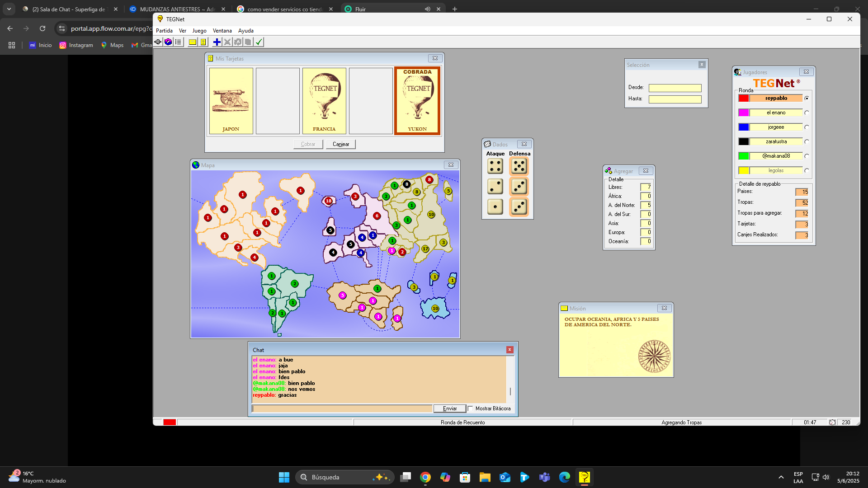Click the grayed card toolbar icon
868x488 pixels.
pos(248,42)
